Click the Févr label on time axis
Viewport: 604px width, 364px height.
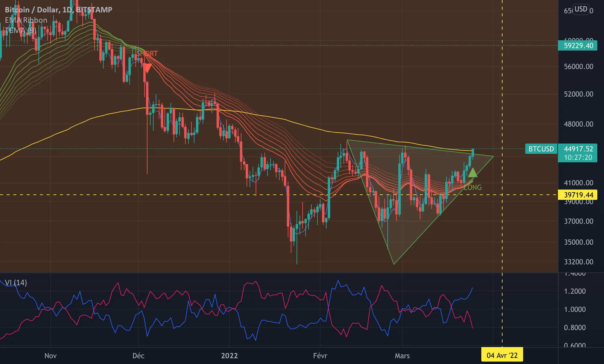click(x=320, y=356)
